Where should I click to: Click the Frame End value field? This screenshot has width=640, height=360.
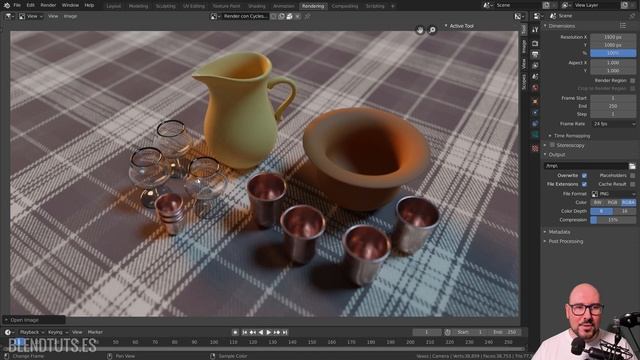point(613,106)
